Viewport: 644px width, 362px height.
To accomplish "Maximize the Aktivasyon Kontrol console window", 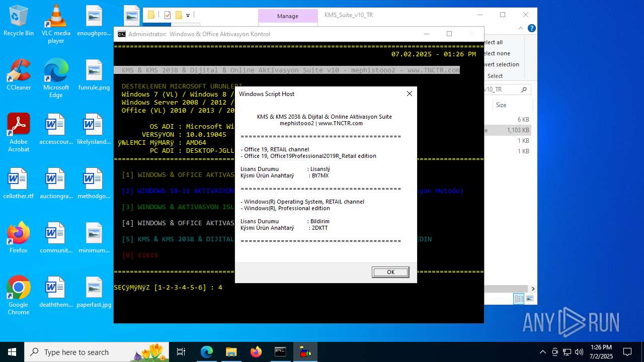I will [x=449, y=34].
